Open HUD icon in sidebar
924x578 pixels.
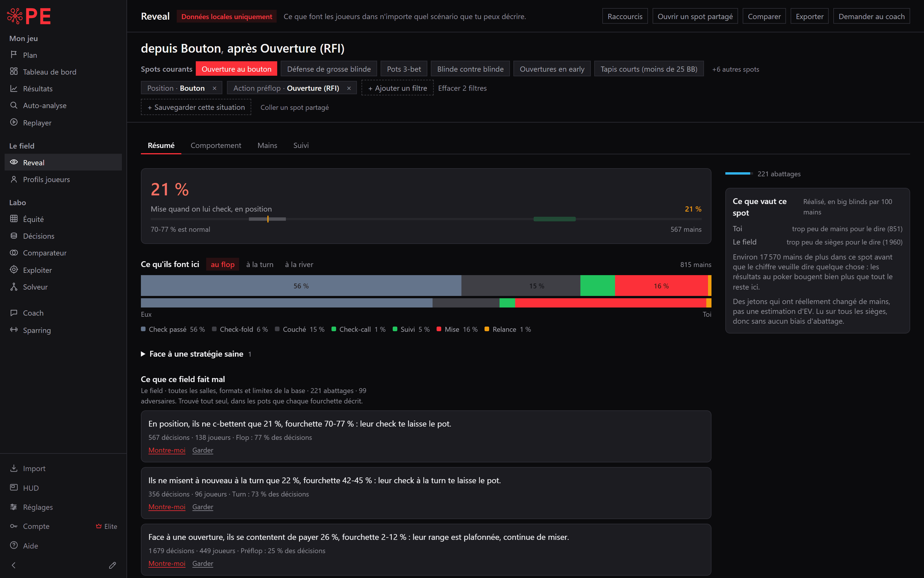14,488
